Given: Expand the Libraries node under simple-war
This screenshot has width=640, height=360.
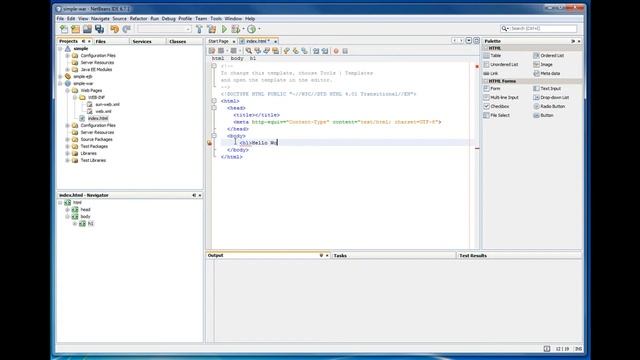Looking at the screenshot, I should (x=68, y=153).
